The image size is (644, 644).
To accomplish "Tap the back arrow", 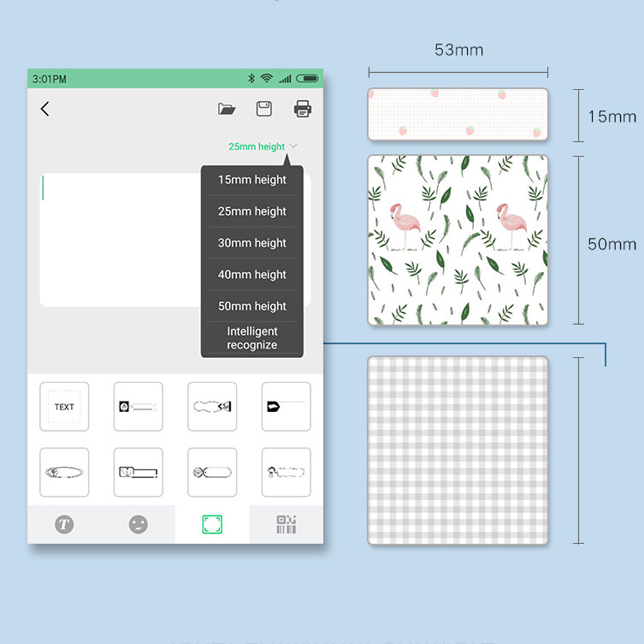I will 44,109.
